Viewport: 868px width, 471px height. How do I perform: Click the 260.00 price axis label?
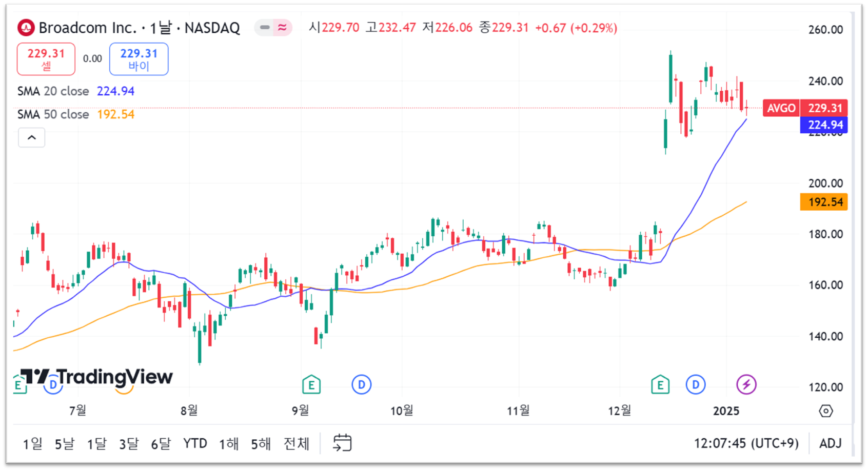click(825, 30)
